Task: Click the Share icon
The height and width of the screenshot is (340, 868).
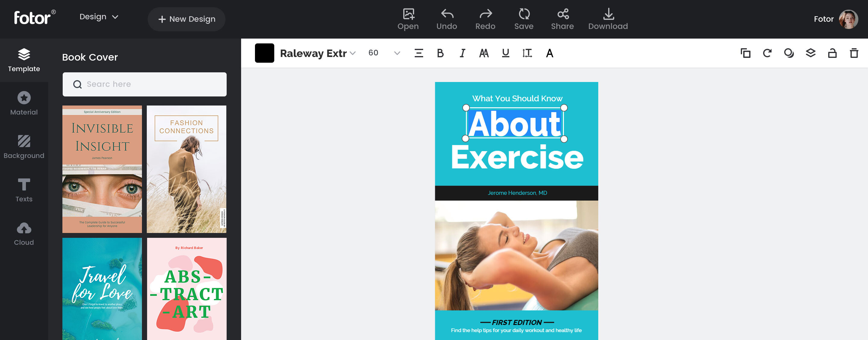Action: pyautogui.click(x=562, y=14)
